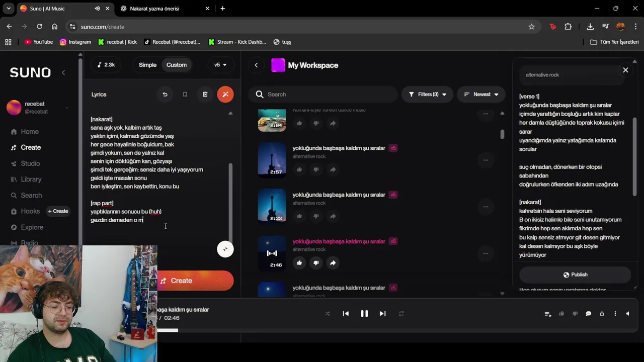This screenshot has width=644, height=362.
Task: Pause the playing song
Action: tap(364, 314)
